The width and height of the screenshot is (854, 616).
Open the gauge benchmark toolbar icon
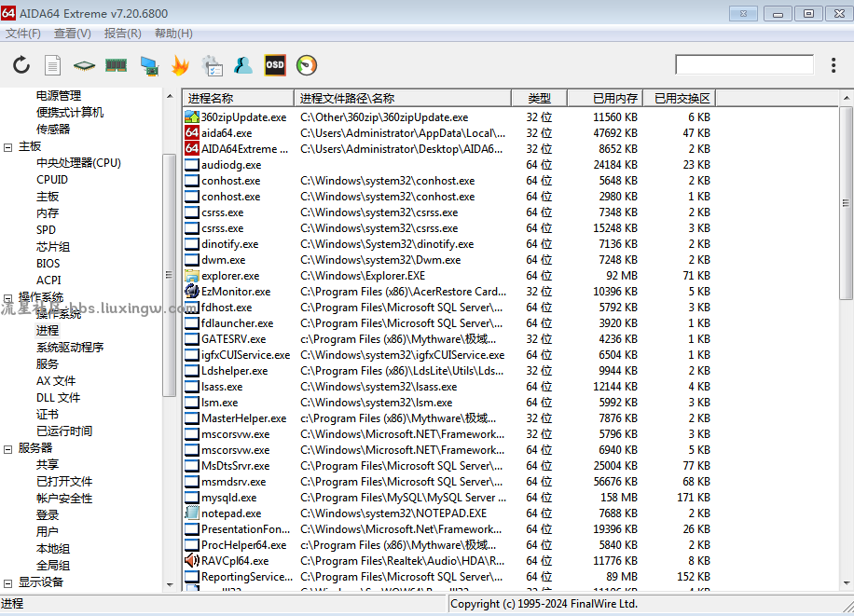[307, 65]
